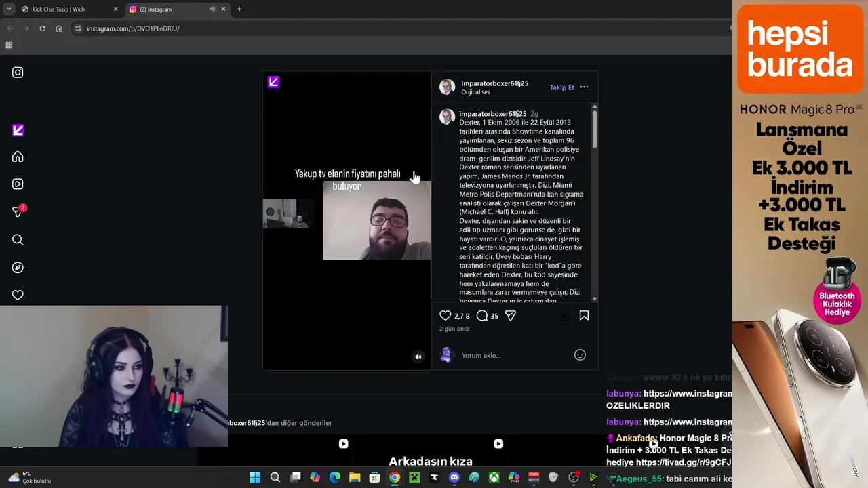The height and width of the screenshot is (488, 868).
Task: Click the post author's header avatar
Action: click(x=447, y=87)
